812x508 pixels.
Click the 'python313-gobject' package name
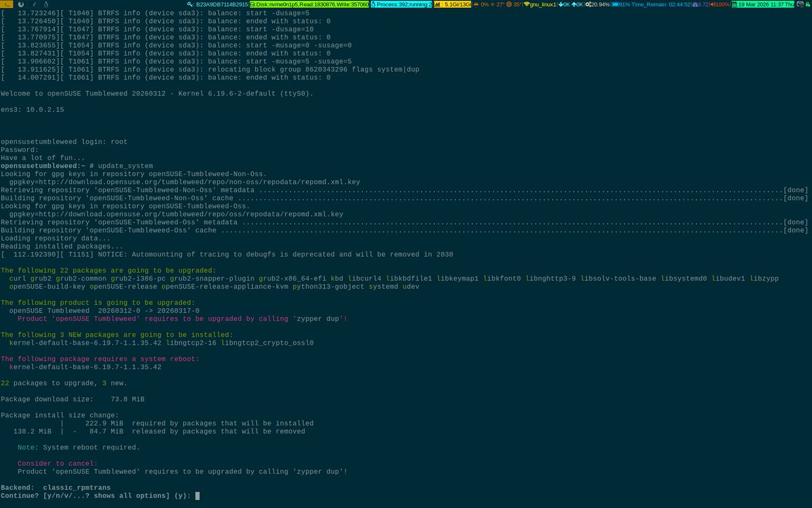328,287
